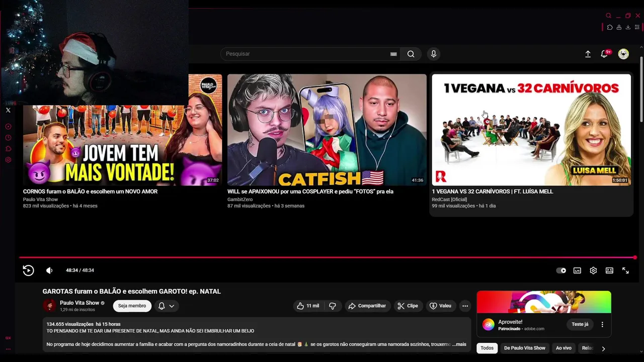Open Extensions from the top toolbar icon
The image size is (644, 362).
pyautogui.click(x=610, y=27)
